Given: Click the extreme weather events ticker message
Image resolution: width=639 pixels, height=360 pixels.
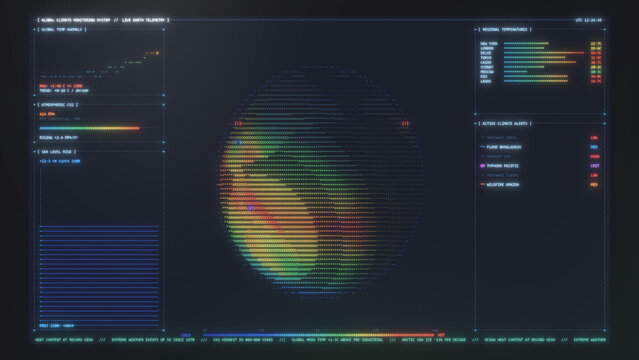Looking at the screenshot, I should (153, 340).
